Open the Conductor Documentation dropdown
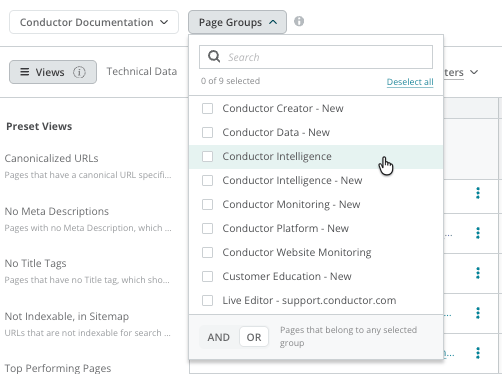This screenshot has width=502, height=374. (x=94, y=22)
